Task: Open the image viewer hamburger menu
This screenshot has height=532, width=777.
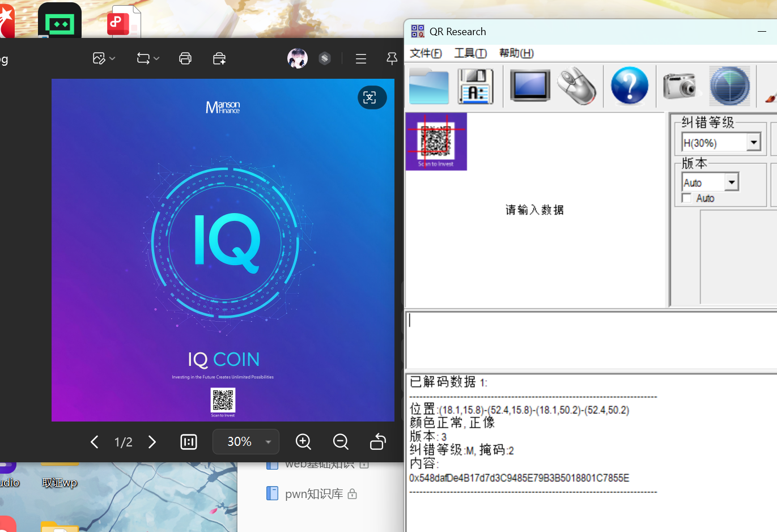Action: [361, 58]
